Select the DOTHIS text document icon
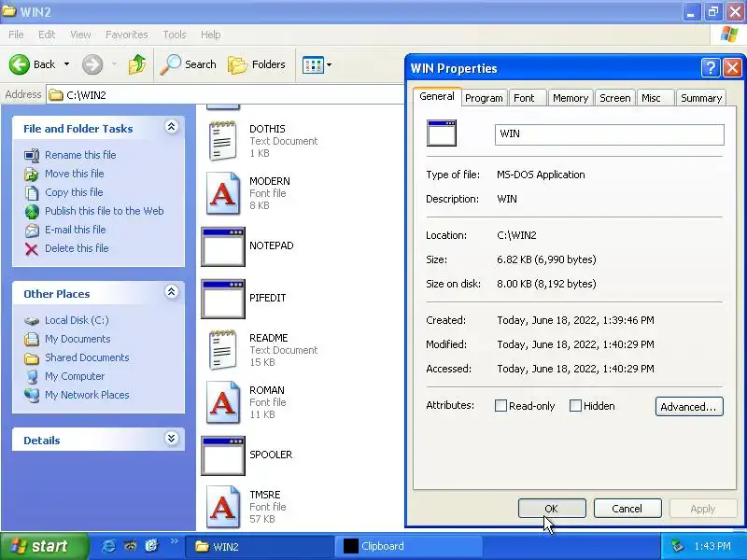Viewport: 747px width, 560px height. pyautogui.click(x=222, y=141)
